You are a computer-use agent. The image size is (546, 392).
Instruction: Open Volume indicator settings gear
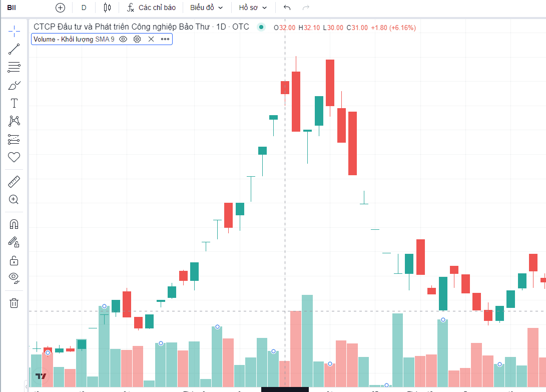(x=137, y=39)
